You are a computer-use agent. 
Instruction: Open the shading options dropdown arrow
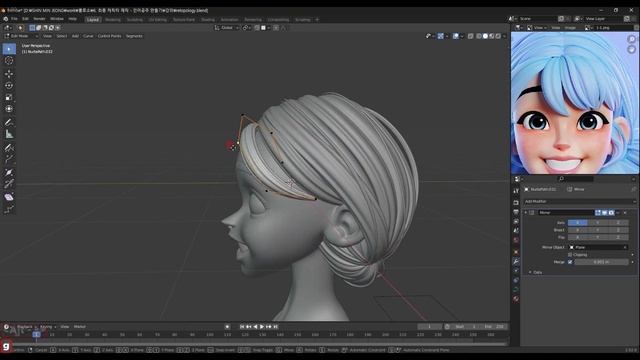tap(504, 36)
